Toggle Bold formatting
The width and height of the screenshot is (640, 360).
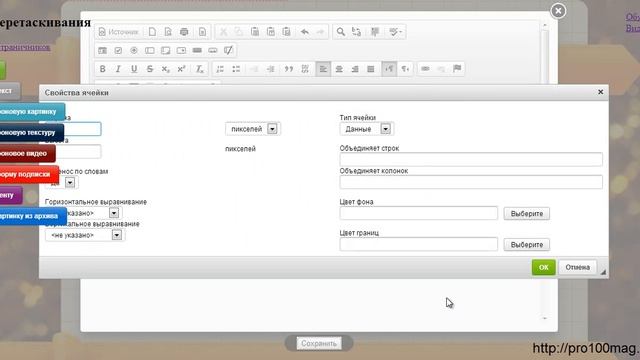[x=102, y=69]
